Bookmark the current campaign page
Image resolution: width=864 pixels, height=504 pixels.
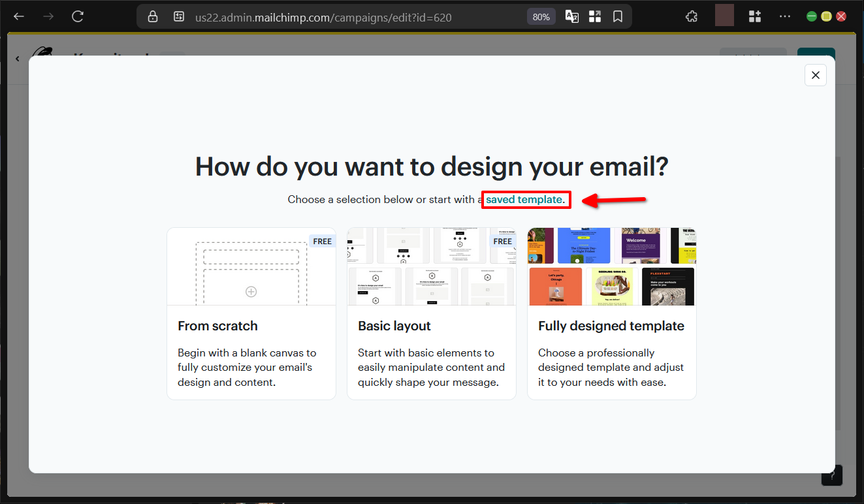coord(618,16)
